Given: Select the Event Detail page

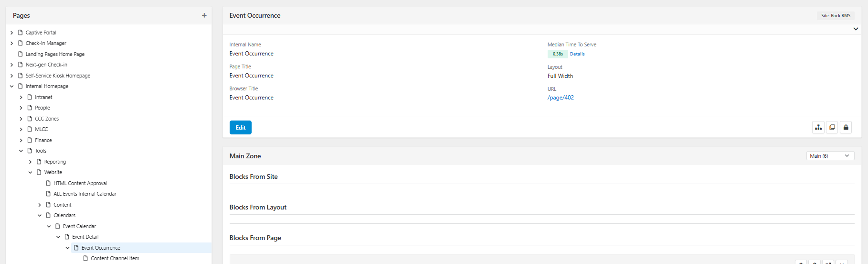Looking at the screenshot, I should click(85, 237).
